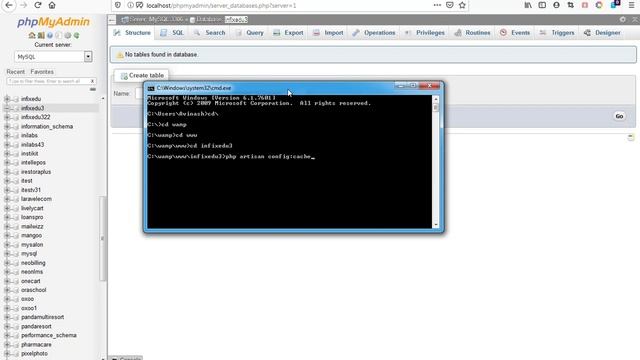Select the neobilling database in tree

pyautogui.click(x=33, y=263)
